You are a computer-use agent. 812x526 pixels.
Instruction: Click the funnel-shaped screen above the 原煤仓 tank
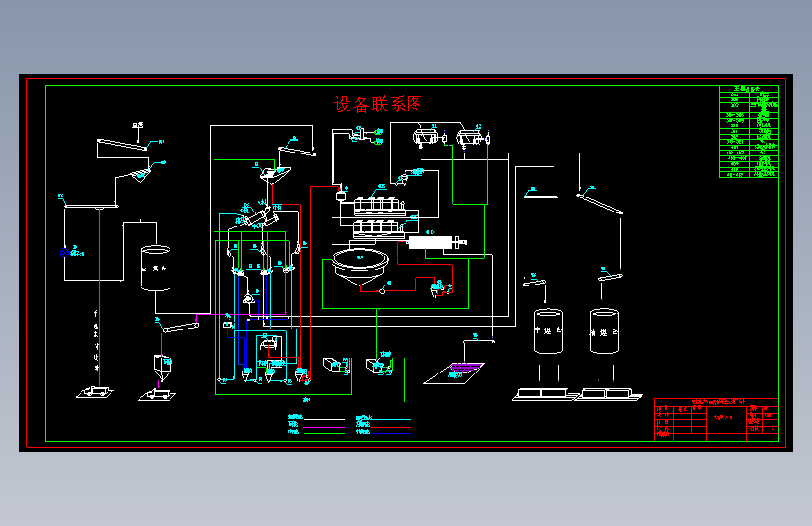coord(140,176)
